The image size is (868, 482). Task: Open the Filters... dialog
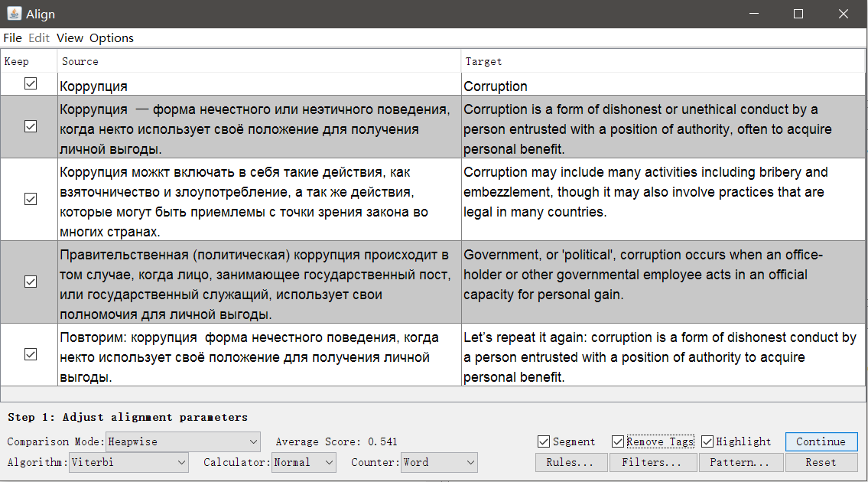pyautogui.click(x=652, y=462)
